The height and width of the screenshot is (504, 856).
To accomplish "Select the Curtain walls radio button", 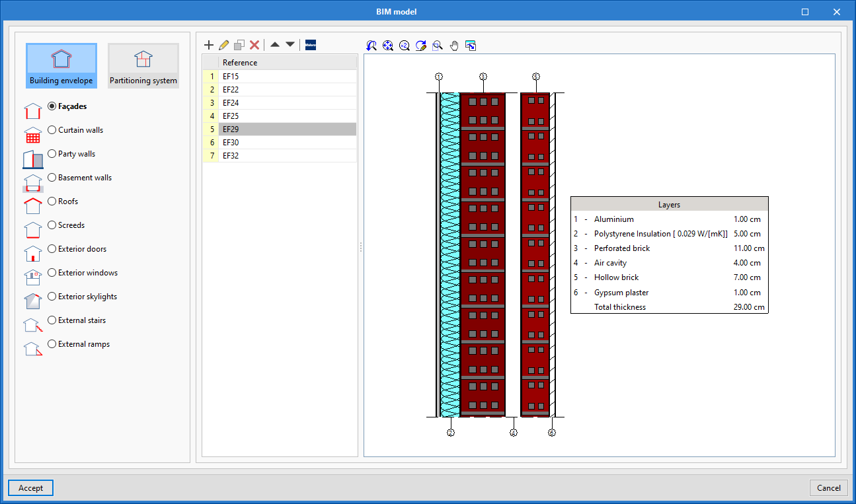I will pyautogui.click(x=52, y=129).
